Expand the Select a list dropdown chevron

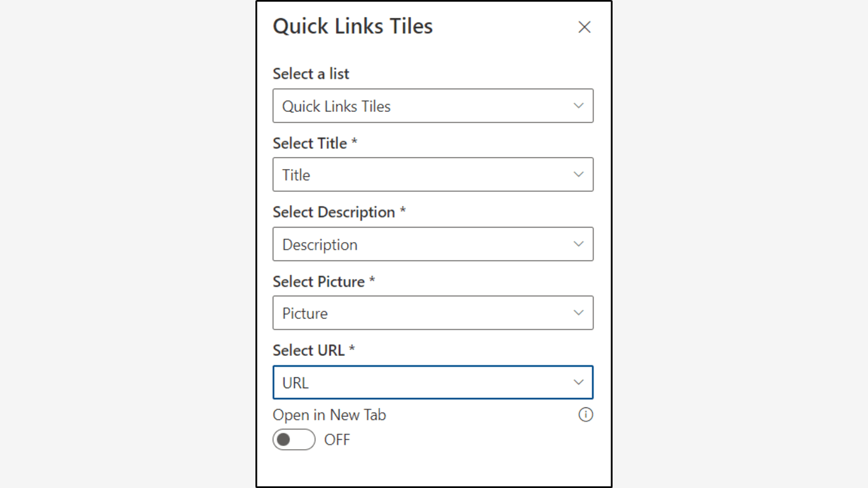tap(578, 106)
